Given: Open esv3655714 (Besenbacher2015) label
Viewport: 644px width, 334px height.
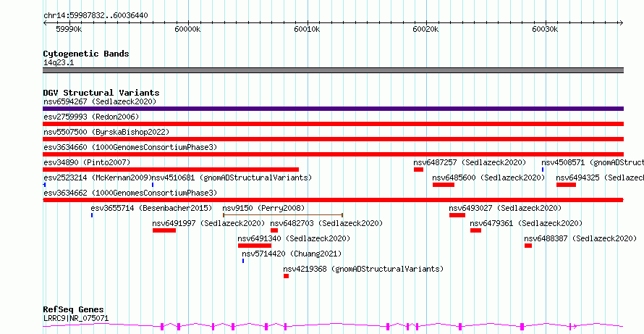Looking at the screenshot, I should (x=151, y=208).
